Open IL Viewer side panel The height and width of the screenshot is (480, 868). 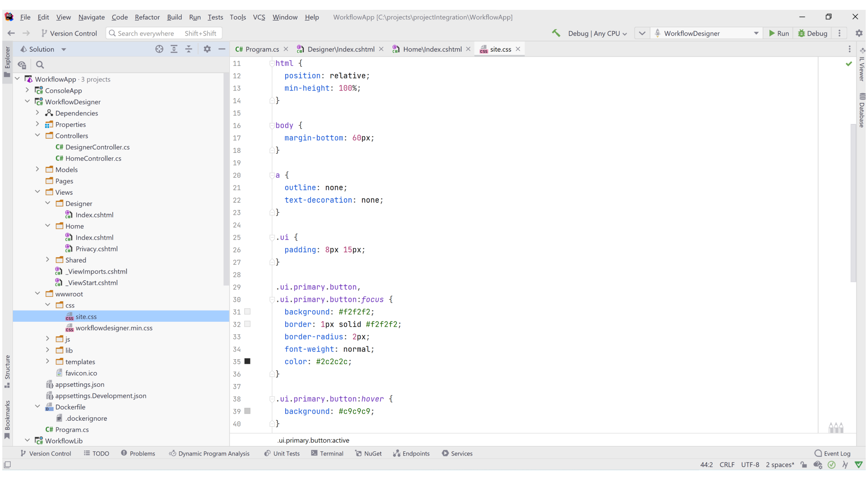click(862, 65)
